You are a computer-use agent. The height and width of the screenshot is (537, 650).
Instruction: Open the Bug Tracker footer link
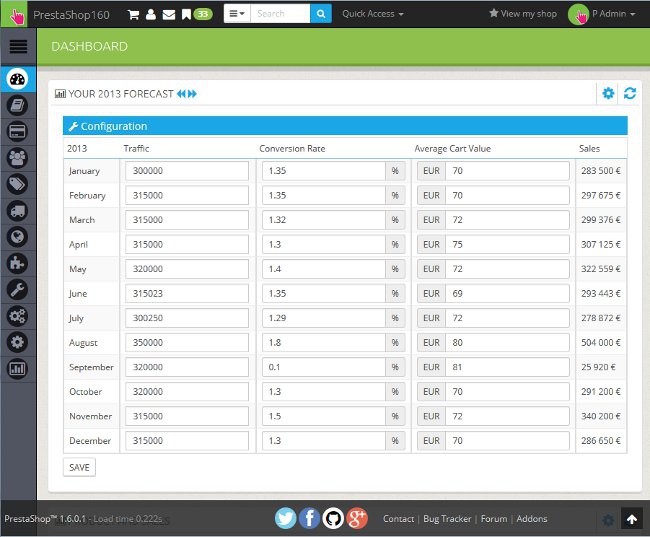[447, 519]
